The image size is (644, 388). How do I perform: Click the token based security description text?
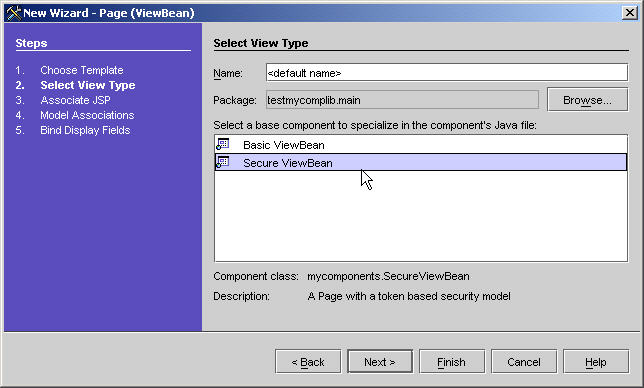pos(409,296)
